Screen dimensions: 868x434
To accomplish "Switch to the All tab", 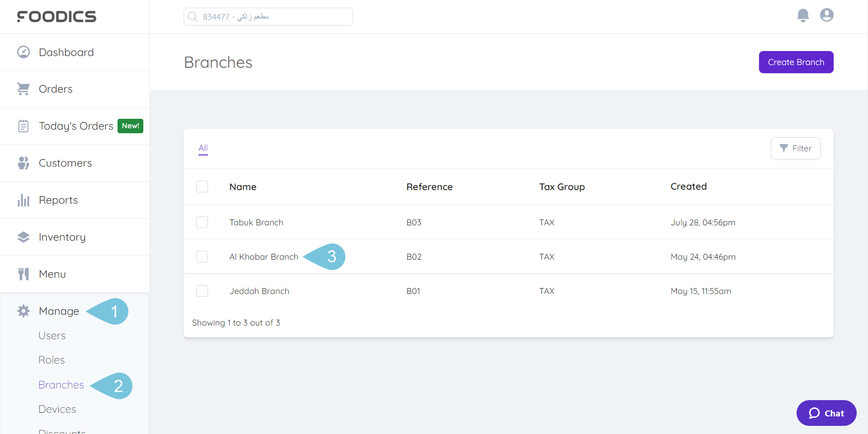I will [203, 148].
